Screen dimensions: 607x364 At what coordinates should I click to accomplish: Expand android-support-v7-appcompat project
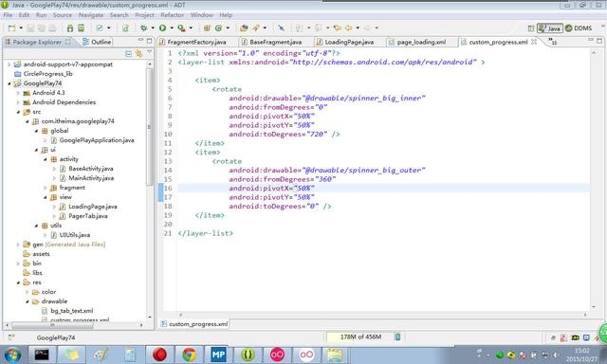[x=9, y=64]
